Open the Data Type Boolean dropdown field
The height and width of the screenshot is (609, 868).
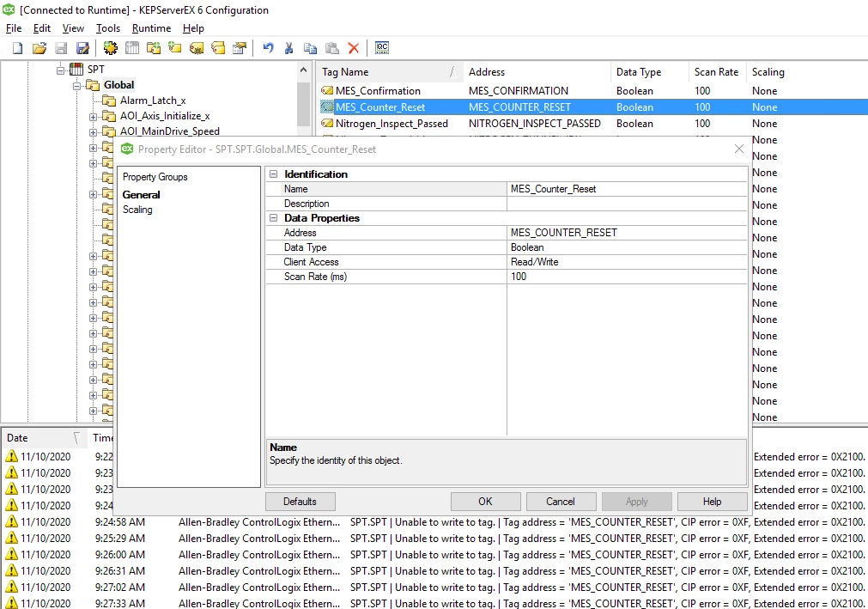coord(628,247)
